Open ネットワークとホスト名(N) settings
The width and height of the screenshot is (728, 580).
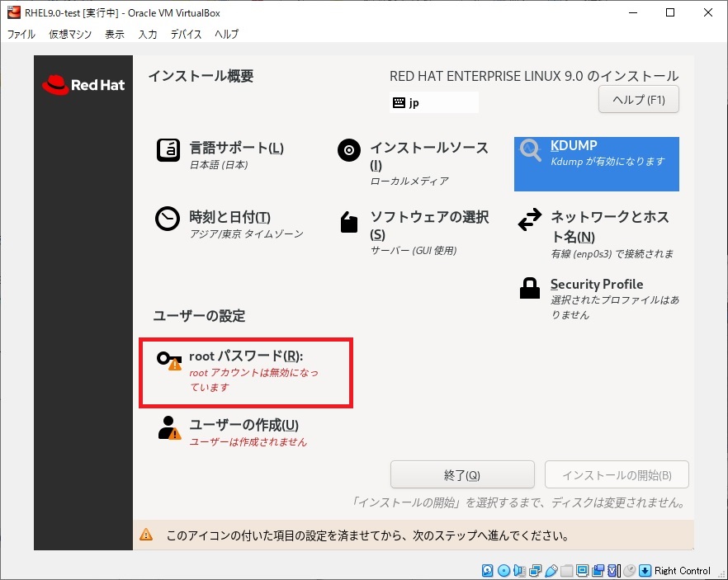coord(610,226)
